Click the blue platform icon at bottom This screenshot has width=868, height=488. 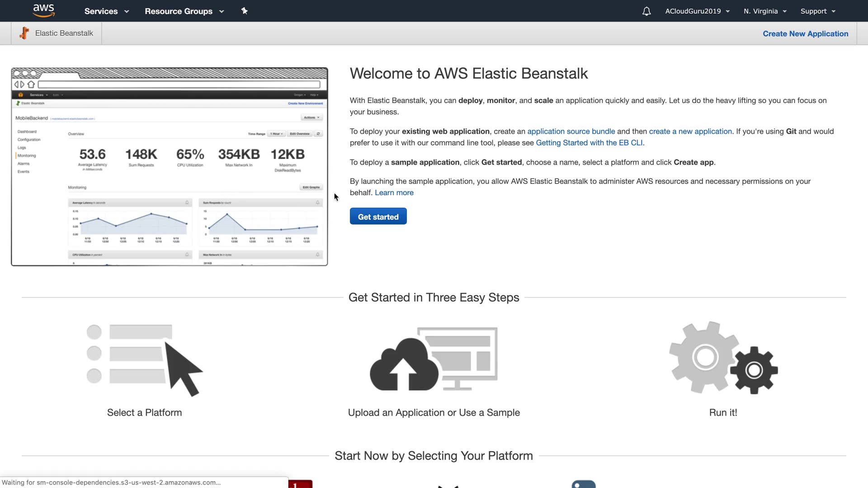pos(583,484)
